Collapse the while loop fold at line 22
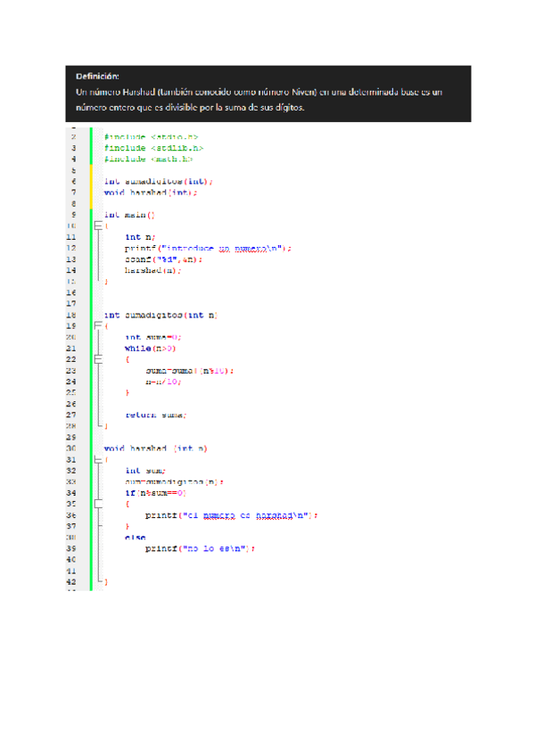The image size is (535, 756). click(x=99, y=359)
